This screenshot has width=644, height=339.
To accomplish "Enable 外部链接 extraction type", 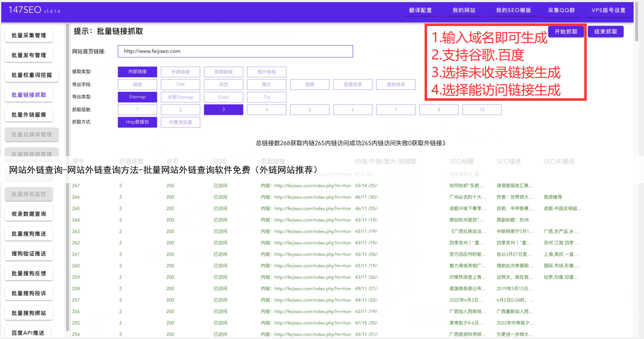I will click(x=180, y=72).
